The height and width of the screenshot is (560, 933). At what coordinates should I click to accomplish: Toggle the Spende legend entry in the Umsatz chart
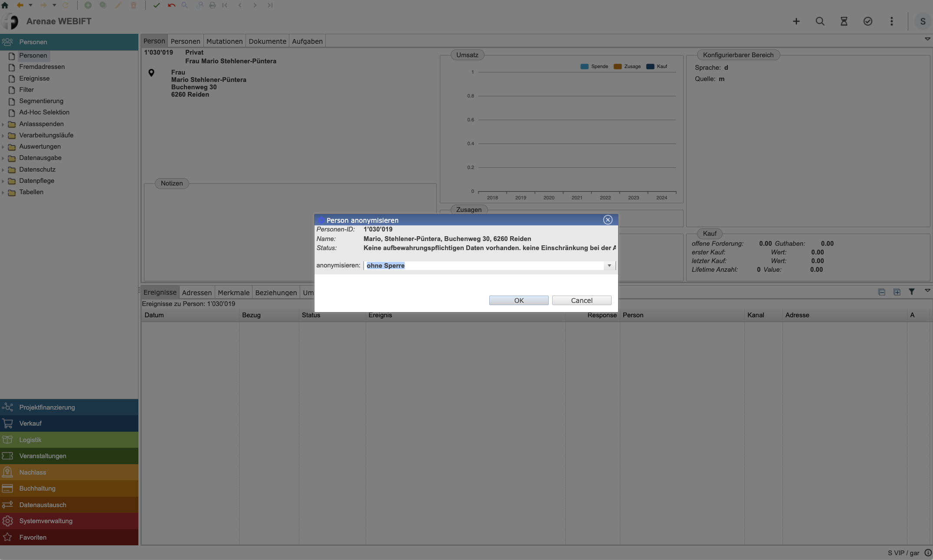(594, 66)
